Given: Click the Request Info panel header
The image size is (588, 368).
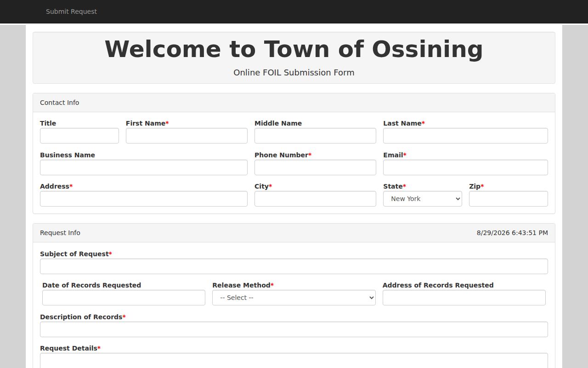Looking at the screenshot, I should click(294, 233).
